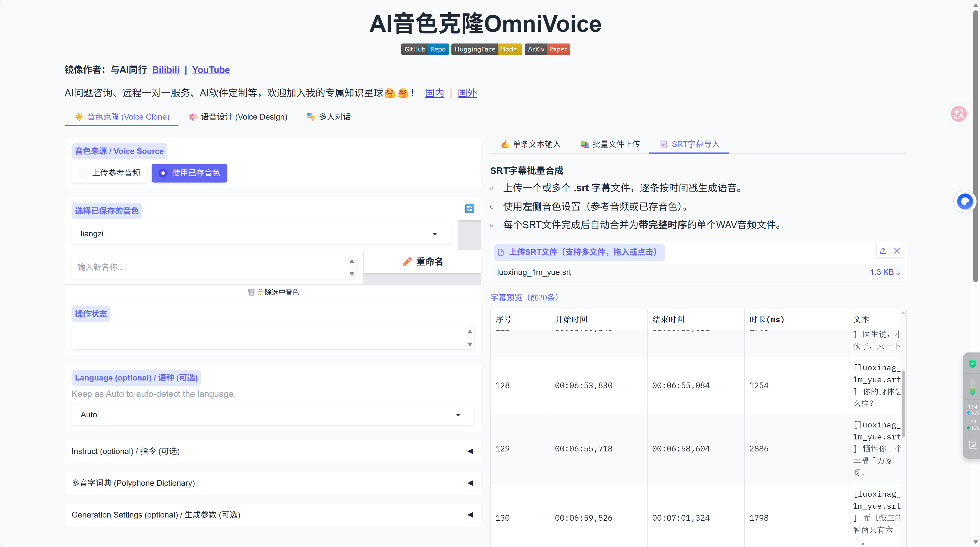Download the 1.3 KB SRT file
Image resolution: width=980 pixels, height=547 pixels.
(x=885, y=272)
